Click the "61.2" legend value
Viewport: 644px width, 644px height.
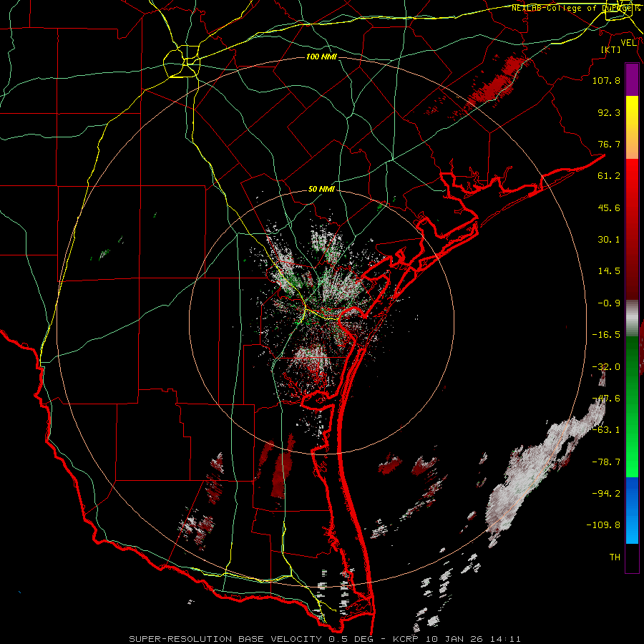tap(609, 176)
